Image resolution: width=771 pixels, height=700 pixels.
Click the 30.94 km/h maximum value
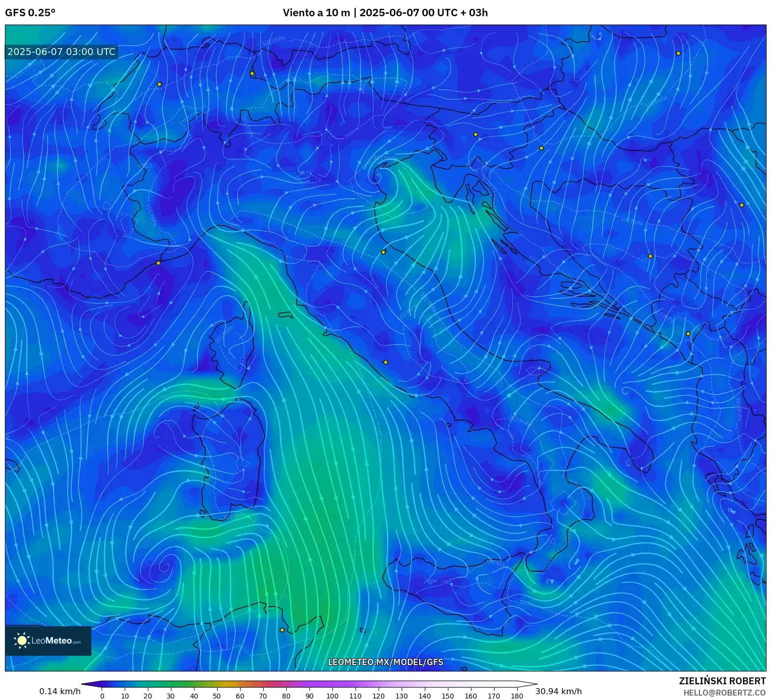(558, 691)
